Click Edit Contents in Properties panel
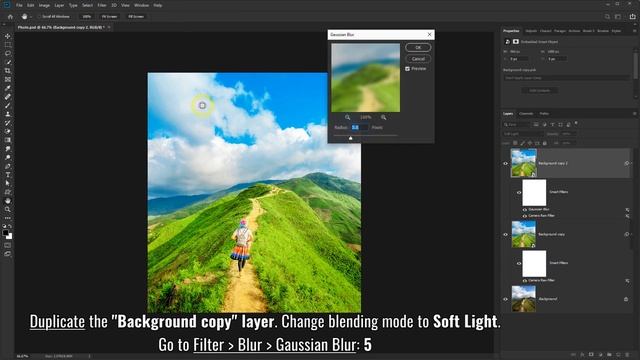This screenshot has width=640, height=360. click(540, 91)
